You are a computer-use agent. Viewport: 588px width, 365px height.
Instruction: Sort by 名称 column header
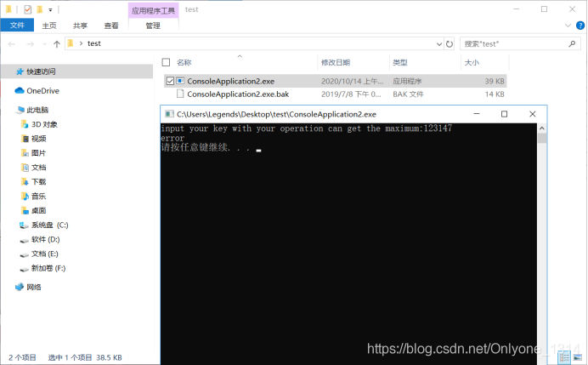pyautogui.click(x=184, y=62)
